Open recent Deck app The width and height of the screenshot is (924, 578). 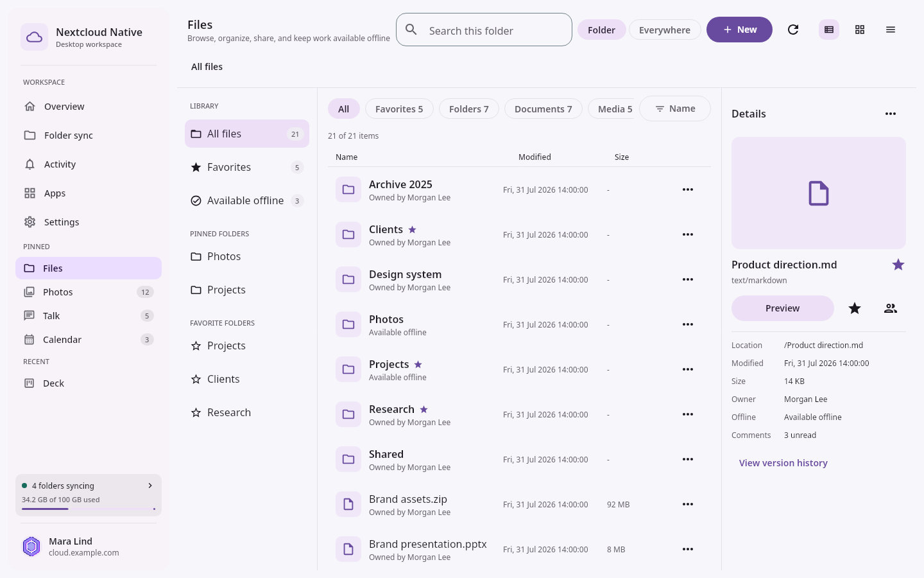pyautogui.click(x=89, y=383)
